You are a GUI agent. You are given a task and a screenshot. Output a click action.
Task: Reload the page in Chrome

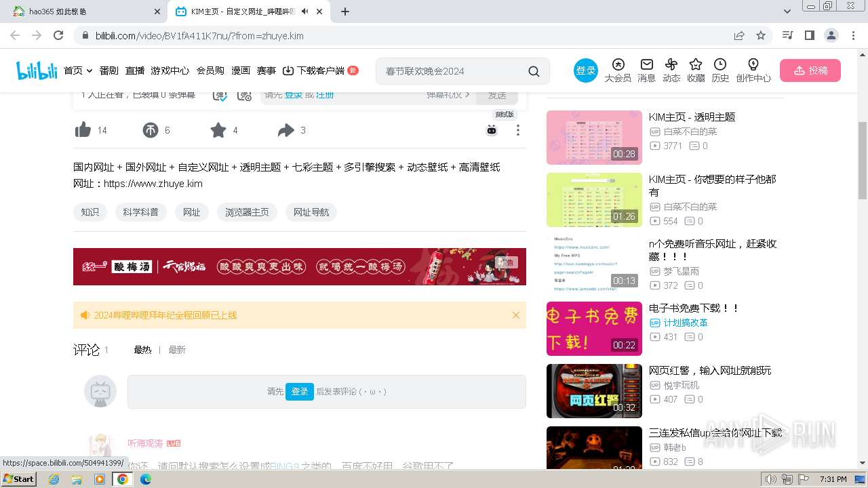click(x=58, y=35)
